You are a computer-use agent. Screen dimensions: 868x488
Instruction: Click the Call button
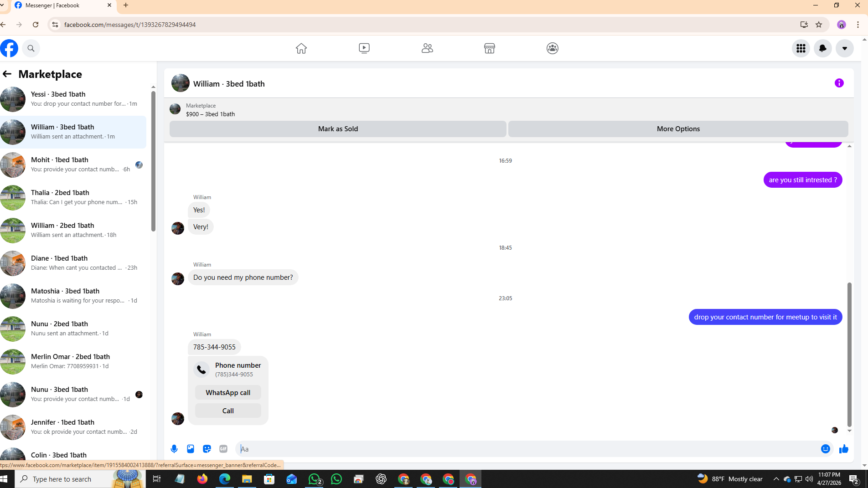[x=228, y=411]
